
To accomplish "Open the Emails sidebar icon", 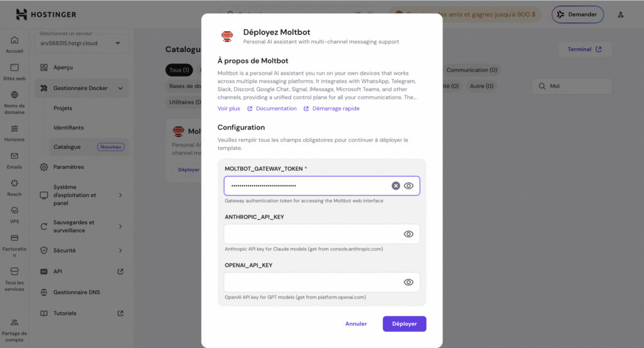I will click(14, 156).
